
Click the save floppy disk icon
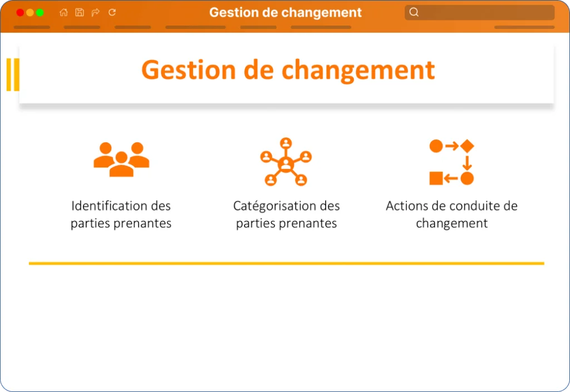pyautogui.click(x=79, y=12)
